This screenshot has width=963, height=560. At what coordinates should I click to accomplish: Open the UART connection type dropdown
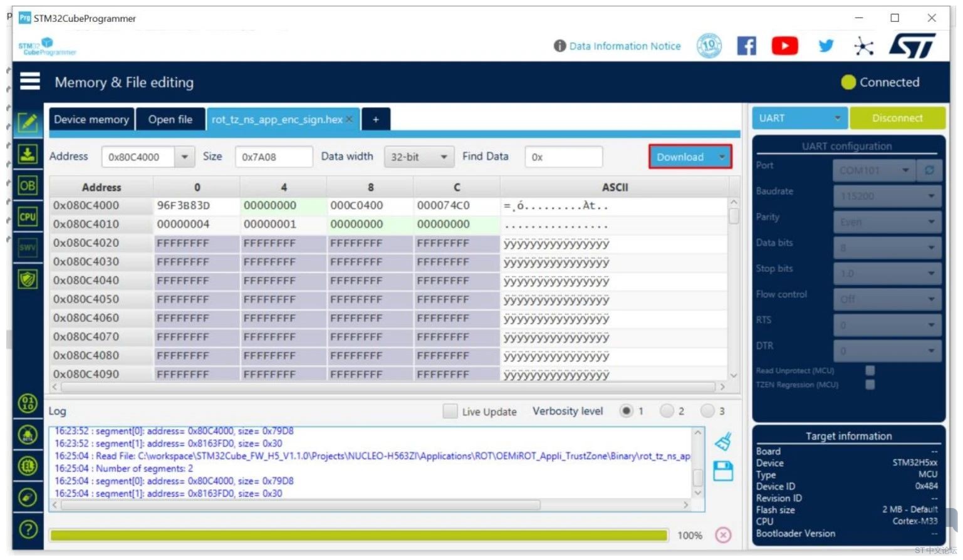(x=799, y=118)
